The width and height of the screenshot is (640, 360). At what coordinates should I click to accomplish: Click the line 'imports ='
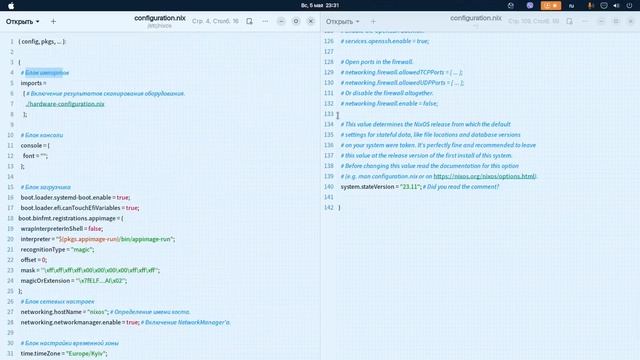pos(33,83)
